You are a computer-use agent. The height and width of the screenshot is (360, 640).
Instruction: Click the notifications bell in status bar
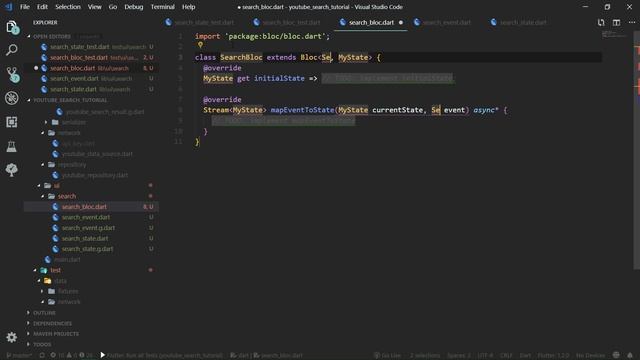pyautogui.click(x=630, y=355)
